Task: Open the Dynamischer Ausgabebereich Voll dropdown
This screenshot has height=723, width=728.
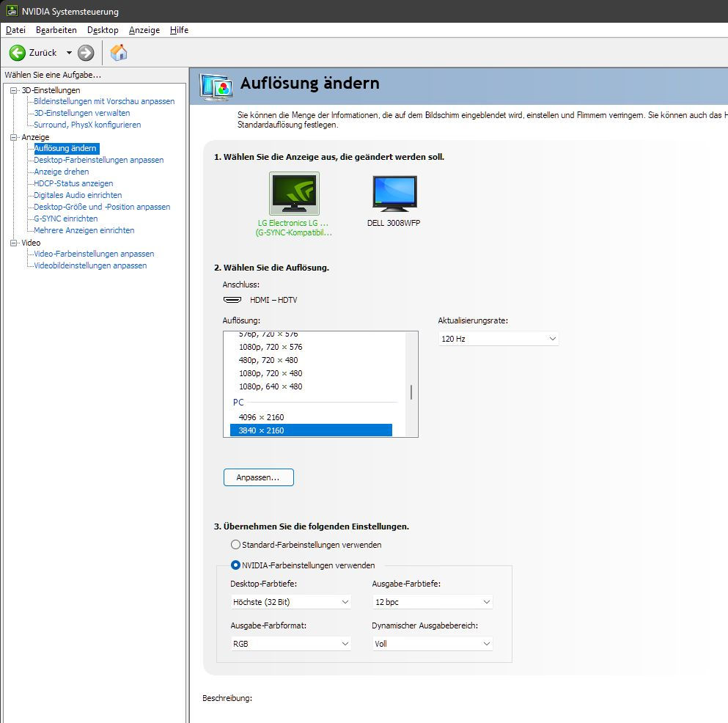Action: [x=433, y=644]
